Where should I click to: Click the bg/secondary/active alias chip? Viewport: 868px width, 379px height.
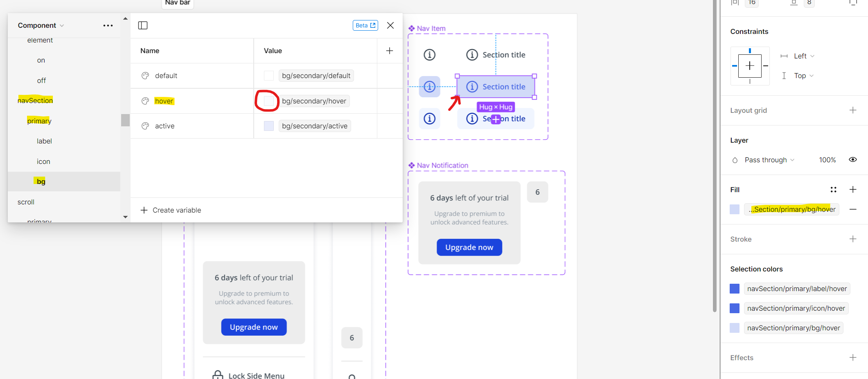pos(315,126)
